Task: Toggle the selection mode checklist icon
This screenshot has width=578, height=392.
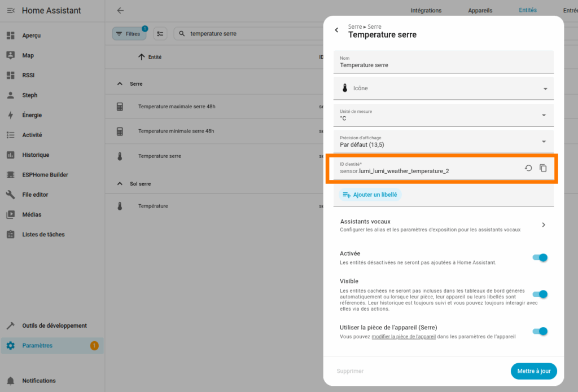Action: point(160,34)
